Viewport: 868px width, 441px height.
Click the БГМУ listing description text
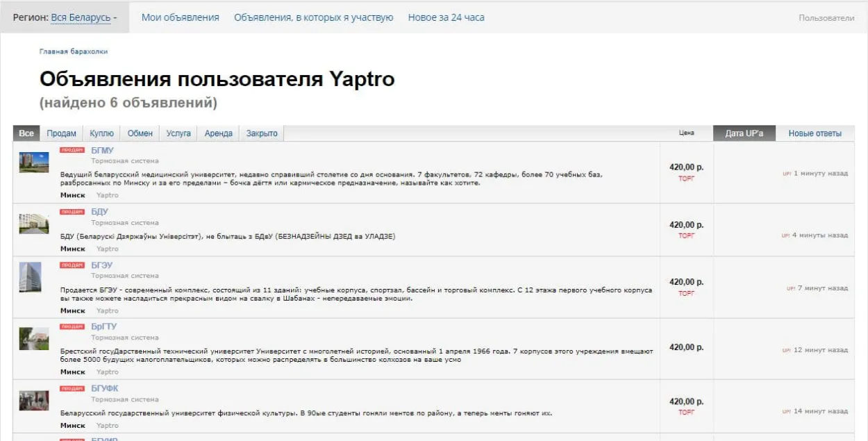tap(331, 179)
